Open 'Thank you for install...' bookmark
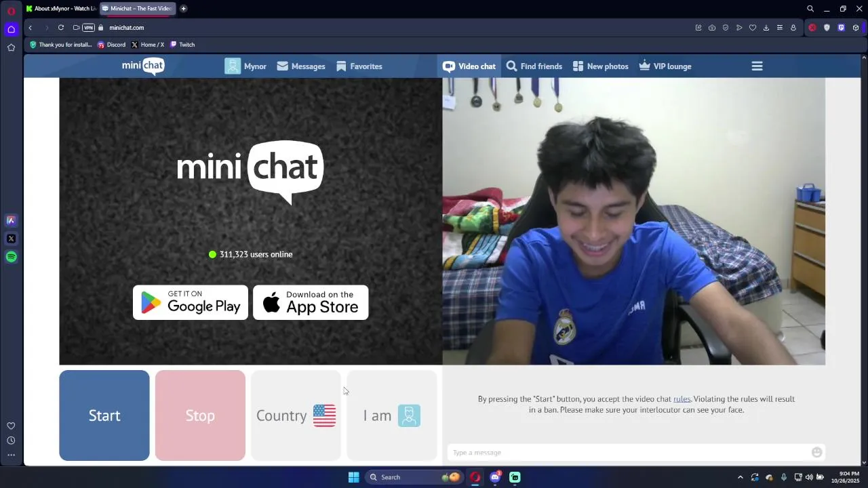Image resolution: width=868 pixels, height=488 pixels. (60, 45)
